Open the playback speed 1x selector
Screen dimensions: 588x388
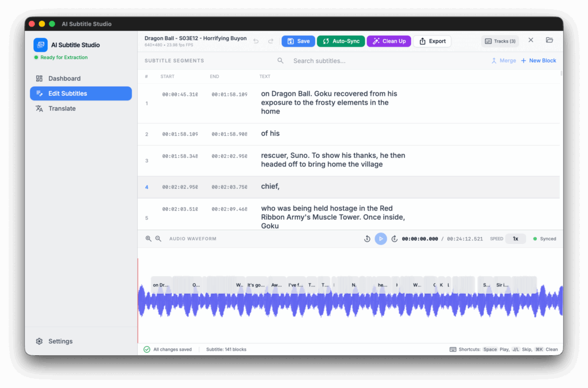(515, 239)
